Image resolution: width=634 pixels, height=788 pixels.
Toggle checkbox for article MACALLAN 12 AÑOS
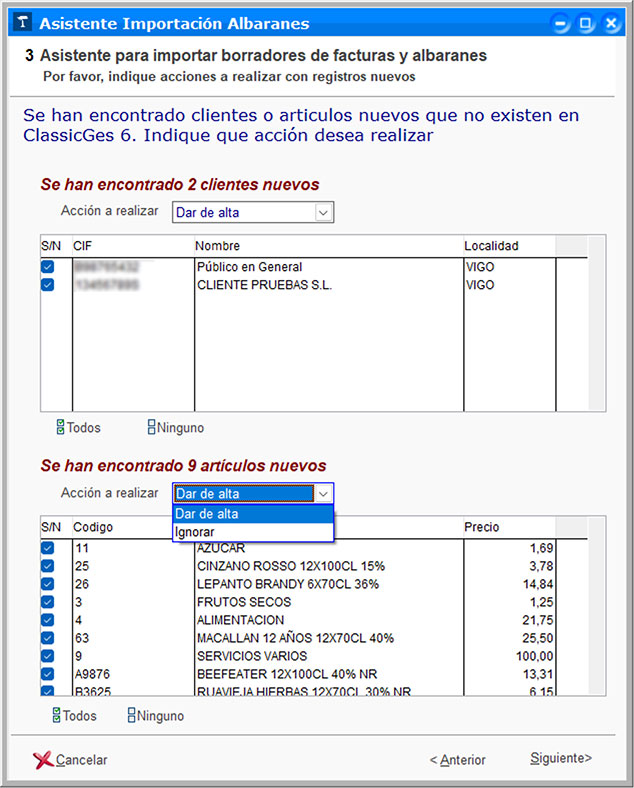pyautogui.click(x=47, y=638)
